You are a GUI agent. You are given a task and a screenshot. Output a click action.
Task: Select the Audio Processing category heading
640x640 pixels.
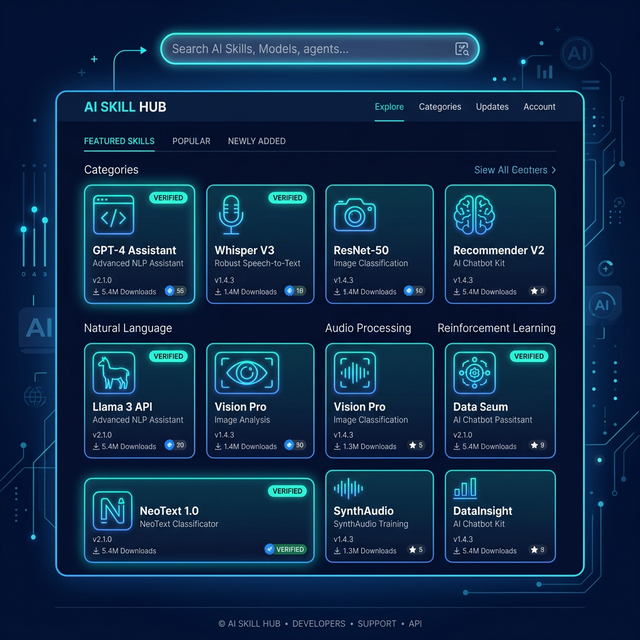click(x=368, y=328)
